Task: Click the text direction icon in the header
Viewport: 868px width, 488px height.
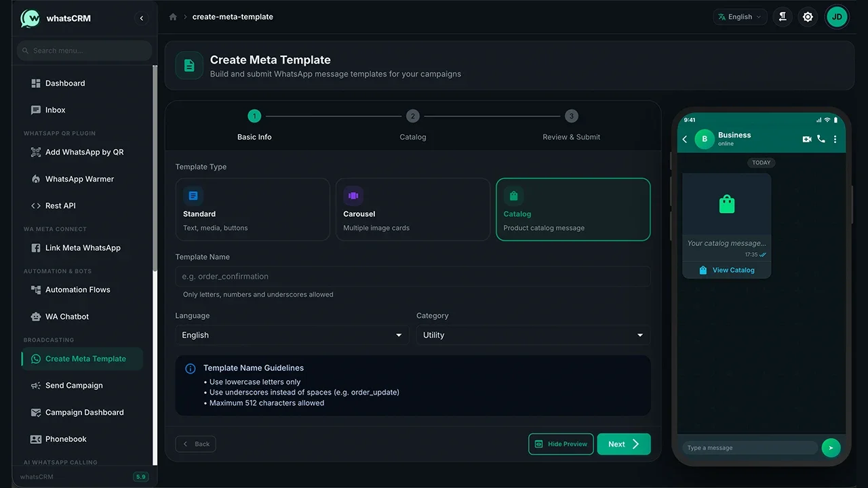Action: pyautogui.click(x=783, y=17)
